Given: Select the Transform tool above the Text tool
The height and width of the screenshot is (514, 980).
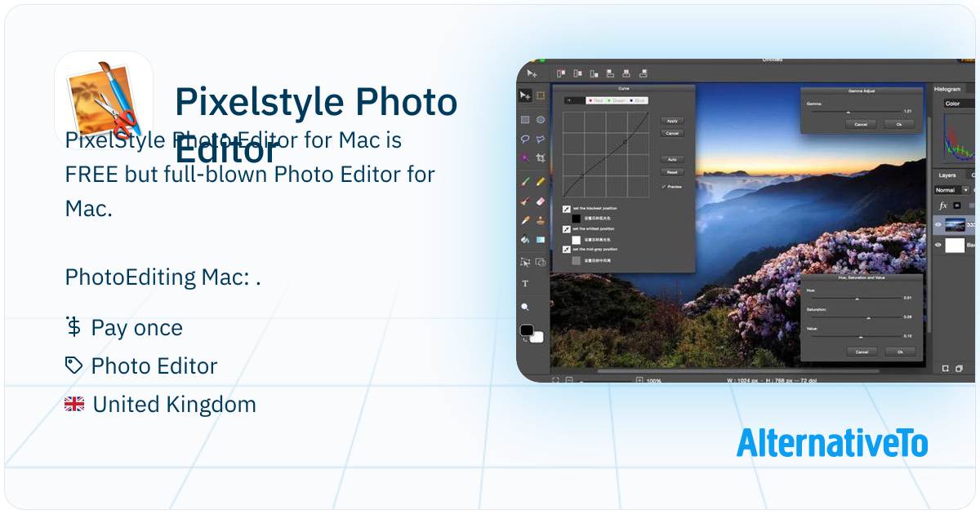Looking at the screenshot, I should (x=525, y=262).
